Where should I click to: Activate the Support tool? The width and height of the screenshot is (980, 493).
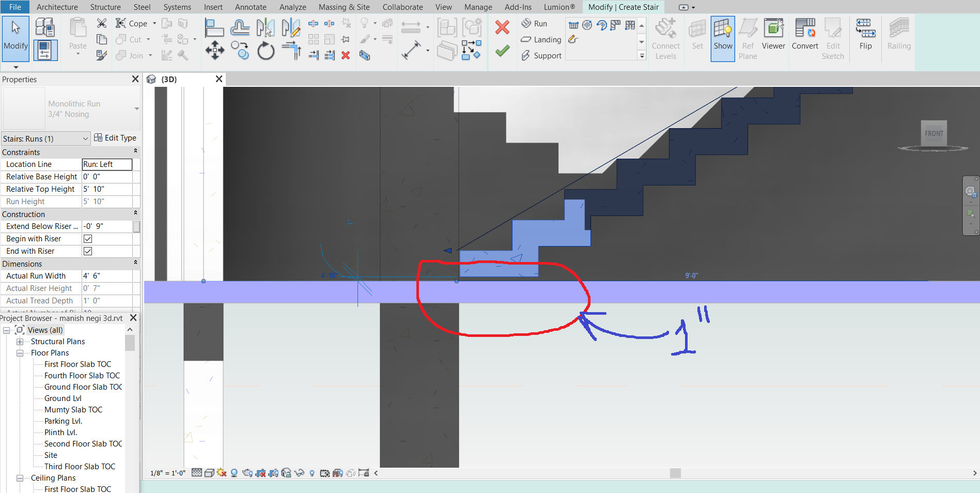pyautogui.click(x=541, y=55)
